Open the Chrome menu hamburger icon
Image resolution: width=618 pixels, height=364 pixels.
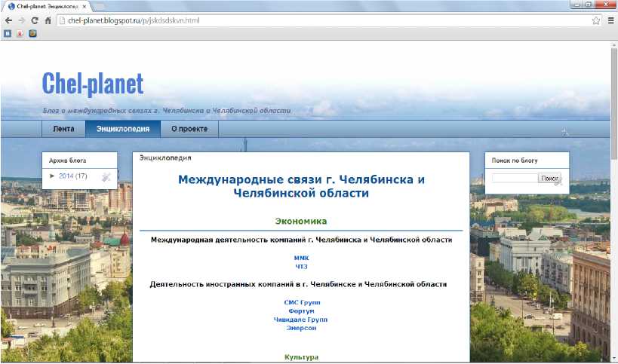click(611, 20)
